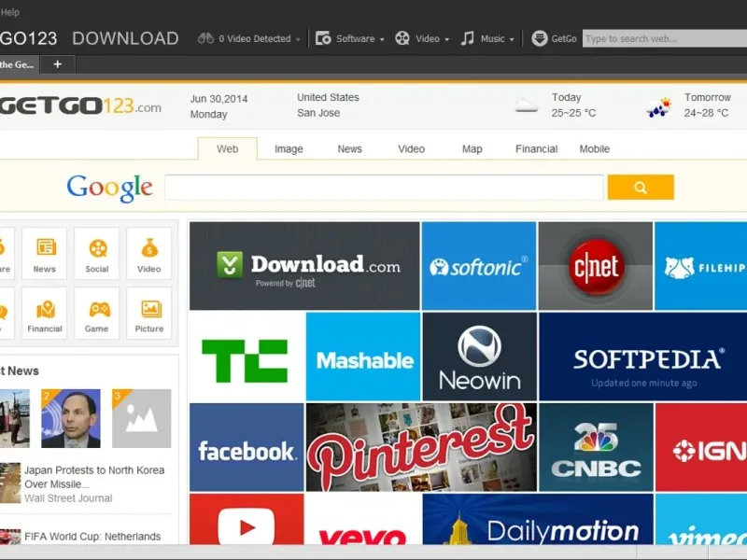This screenshot has width=747, height=560.
Task: Switch to the News search tab
Action: (349, 149)
